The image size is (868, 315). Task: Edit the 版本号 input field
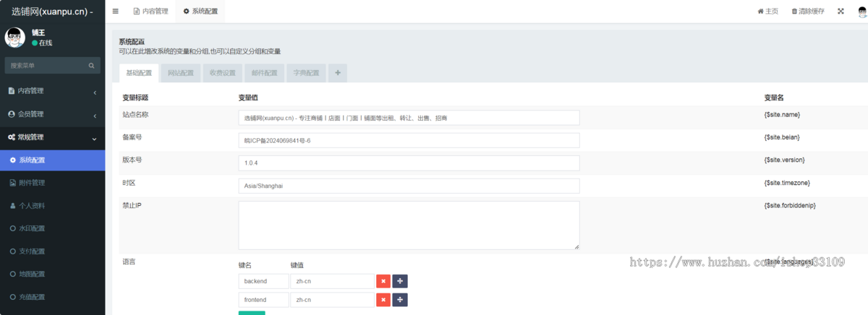point(409,163)
